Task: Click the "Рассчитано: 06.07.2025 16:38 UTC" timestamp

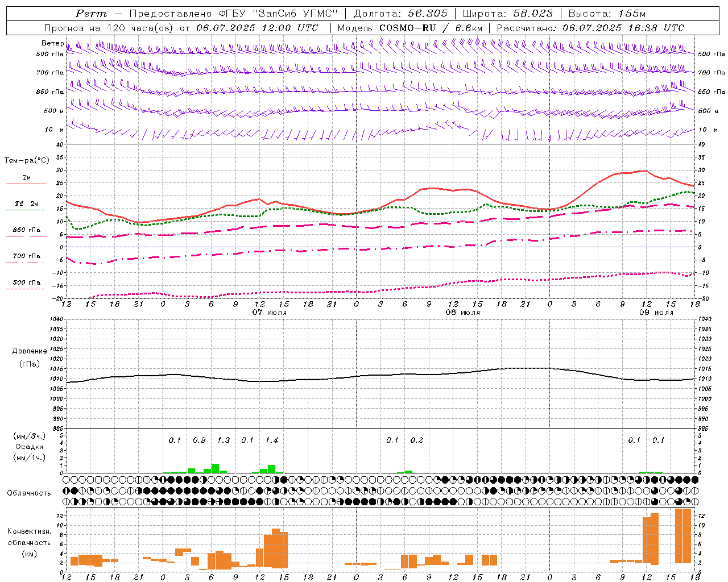Action: (590, 28)
